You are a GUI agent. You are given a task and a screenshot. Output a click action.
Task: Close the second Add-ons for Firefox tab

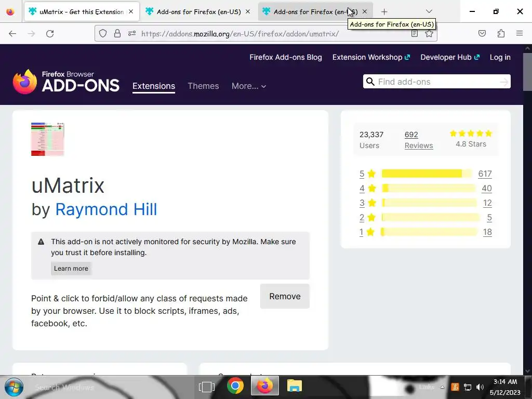248,11
